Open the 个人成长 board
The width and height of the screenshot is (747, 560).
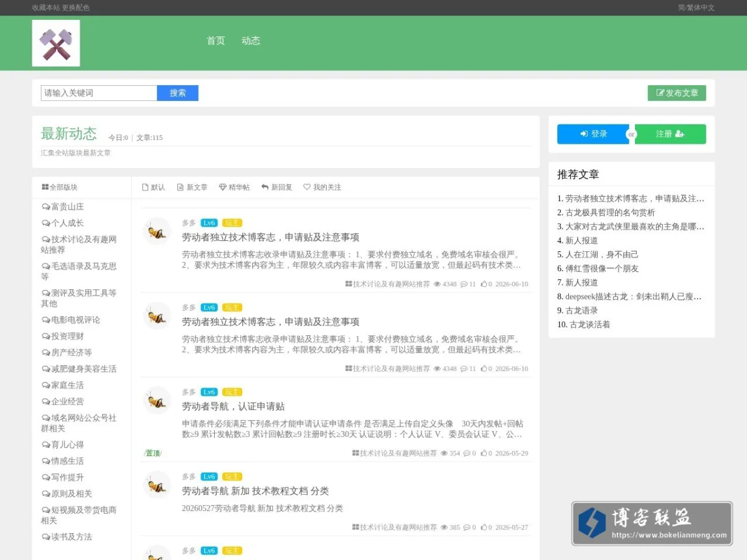coord(63,223)
